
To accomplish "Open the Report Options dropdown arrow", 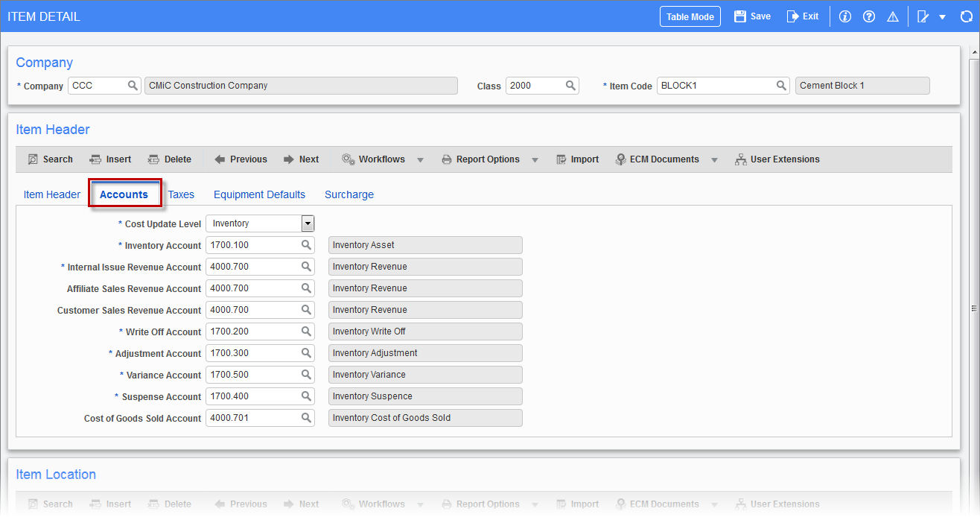I will (535, 159).
